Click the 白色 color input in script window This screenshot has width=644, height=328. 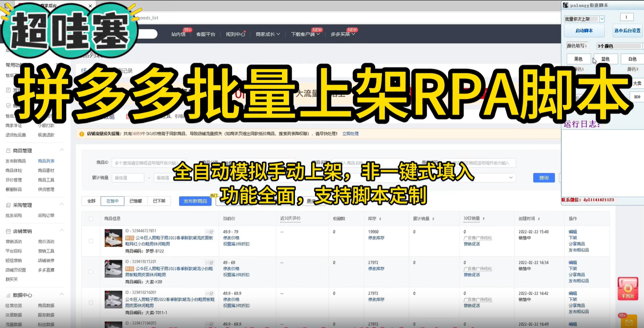click(x=632, y=59)
